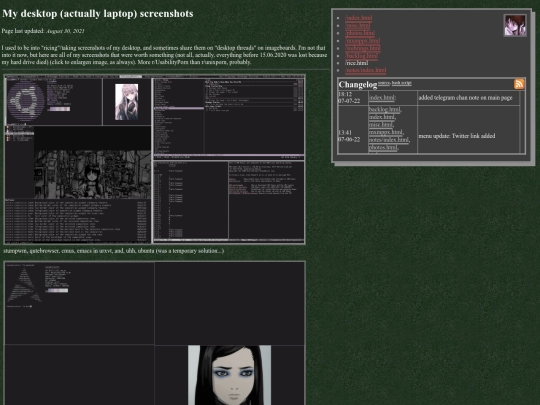Viewport: 540px width, 405px height.
Task: Open index.html link in the 13:41 changelog row
Action: pos(382,117)
